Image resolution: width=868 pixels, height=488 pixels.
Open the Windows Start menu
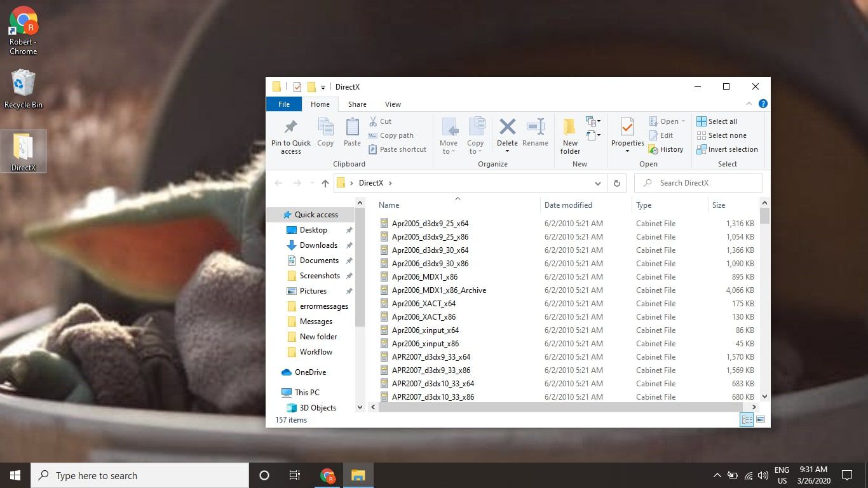pos(15,475)
